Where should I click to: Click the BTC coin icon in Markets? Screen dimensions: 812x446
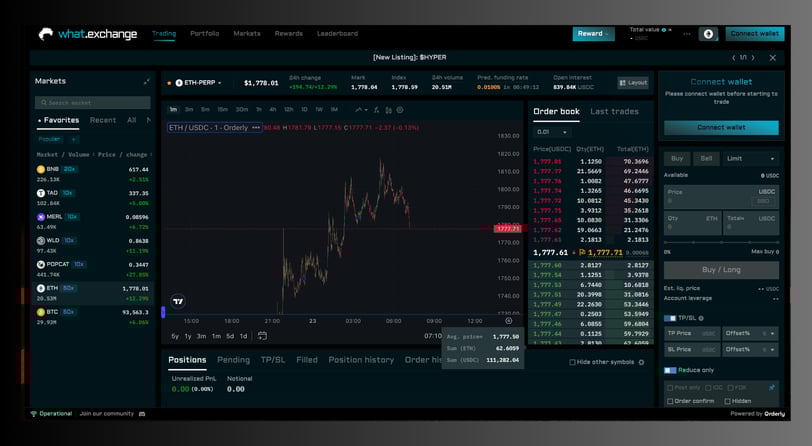(x=40, y=312)
